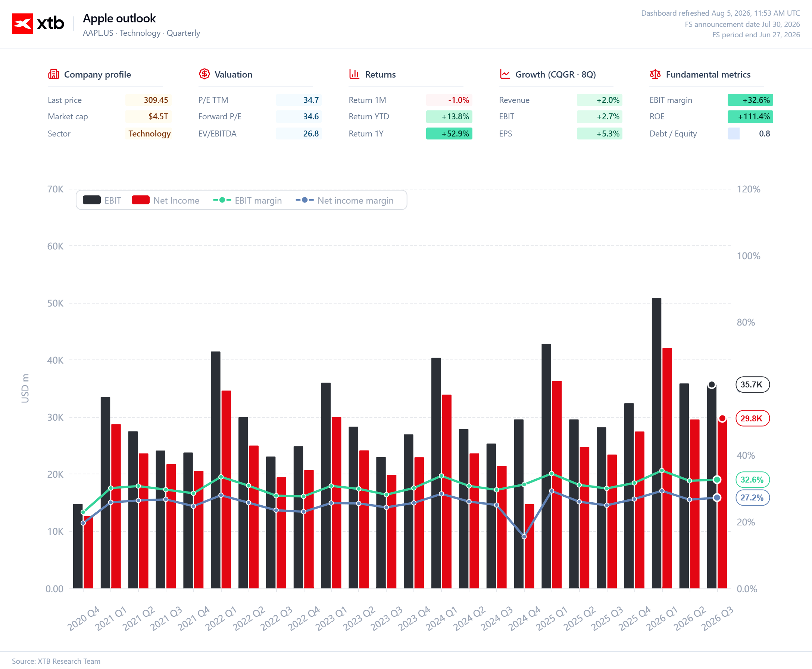Image resolution: width=812 pixels, height=669 pixels.
Task: Toggle the Net income margin legend entry
Action: (345, 200)
